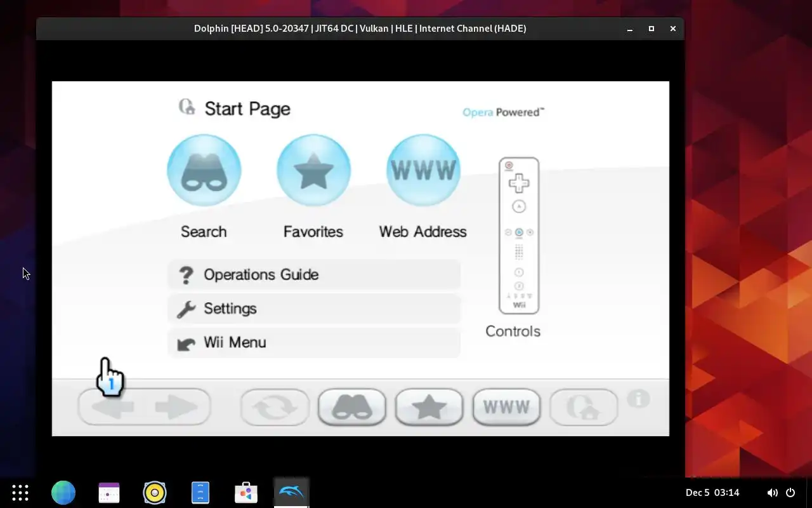Click the Favorites label text
The height and width of the screenshot is (508, 812).
tap(313, 232)
